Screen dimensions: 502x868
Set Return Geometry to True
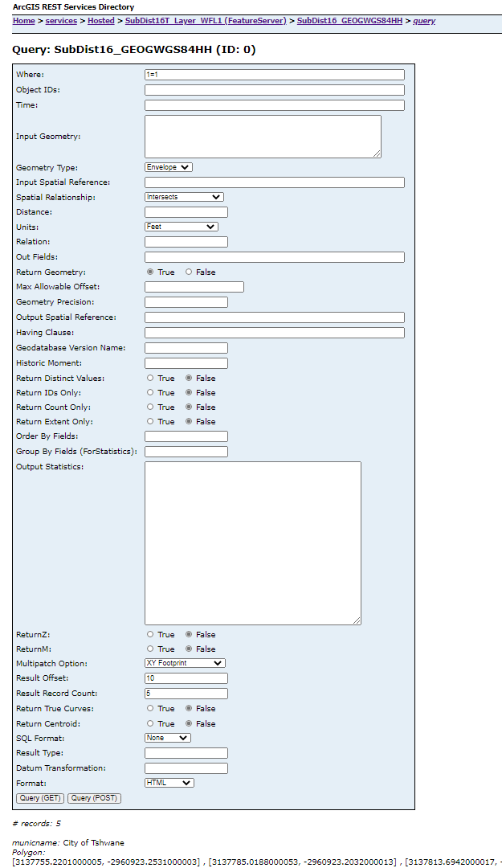click(x=150, y=272)
